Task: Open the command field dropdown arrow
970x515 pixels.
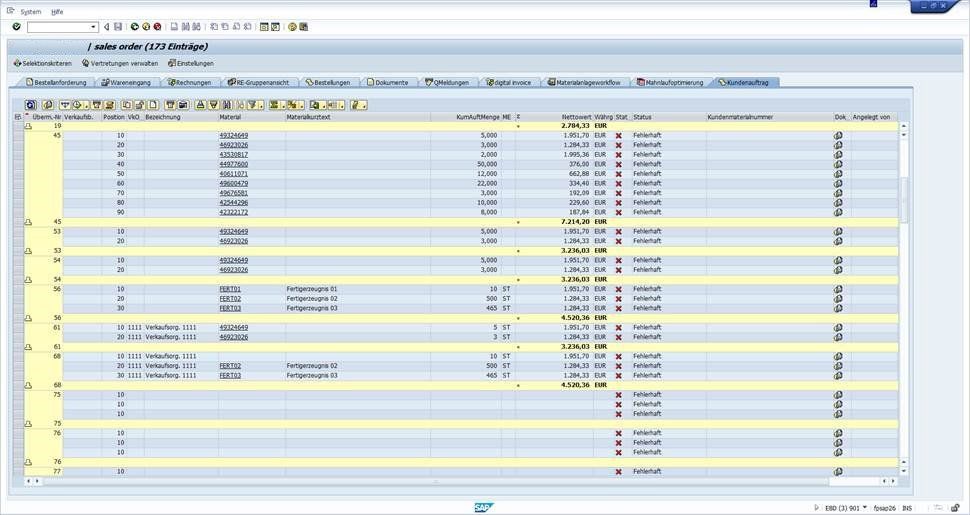Action: click(x=93, y=27)
